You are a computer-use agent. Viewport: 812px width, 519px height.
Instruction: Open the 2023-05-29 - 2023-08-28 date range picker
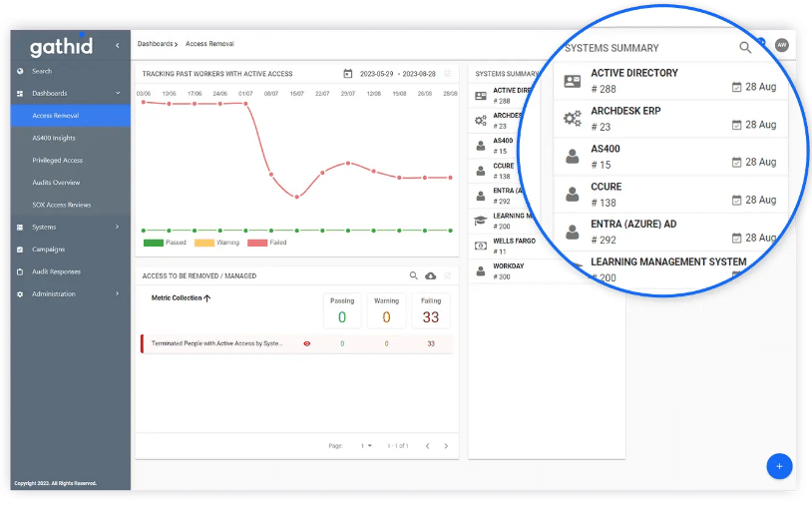click(398, 74)
